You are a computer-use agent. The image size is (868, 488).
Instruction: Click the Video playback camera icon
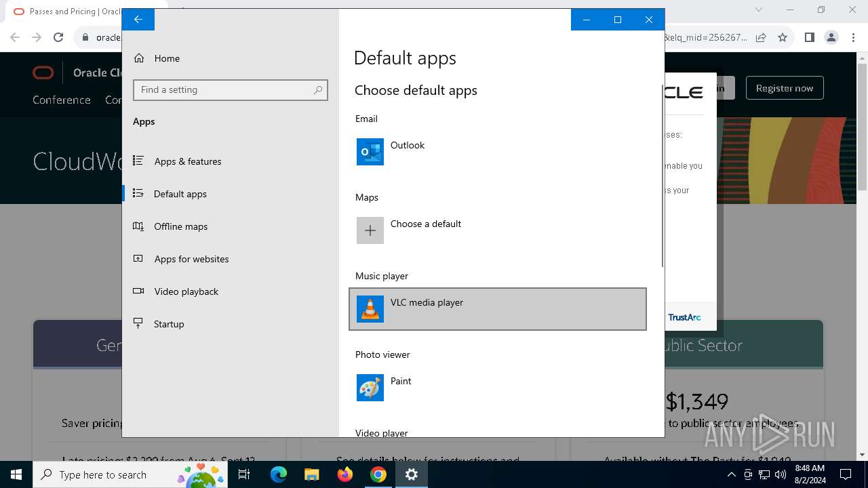coord(138,291)
